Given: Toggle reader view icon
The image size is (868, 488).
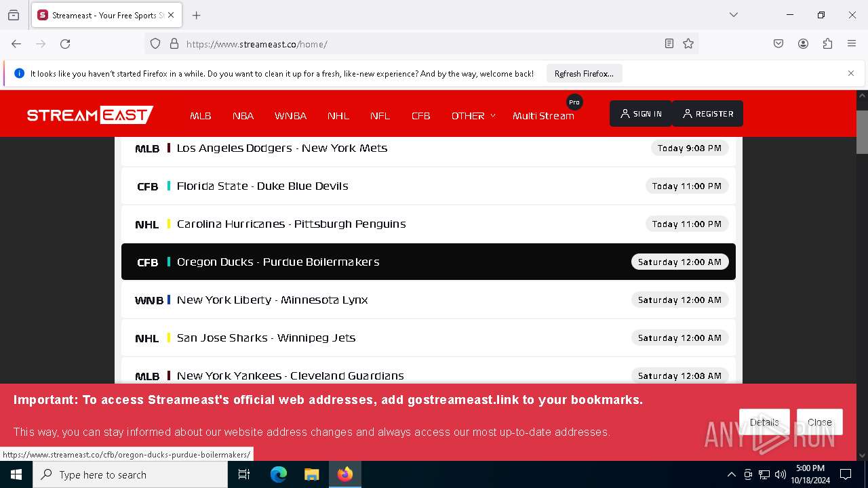Looking at the screenshot, I should 669,44.
